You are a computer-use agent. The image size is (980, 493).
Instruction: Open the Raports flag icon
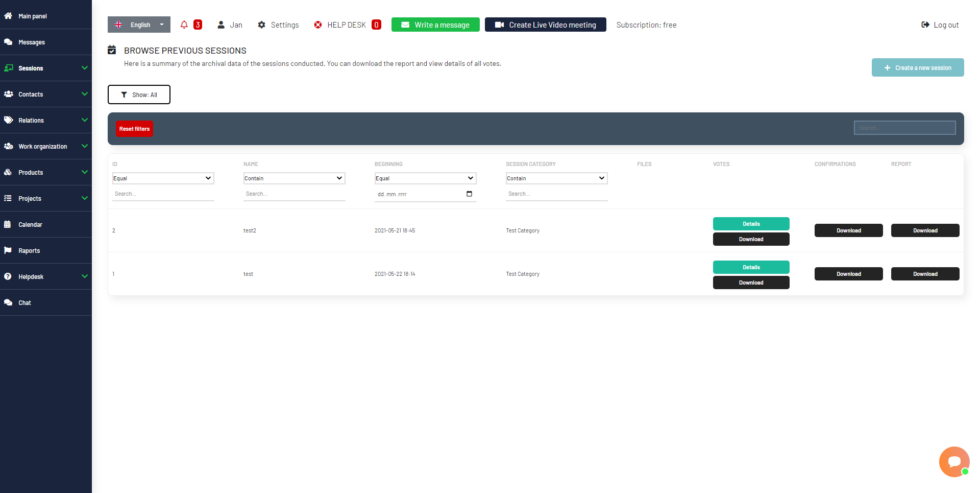[x=9, y=250]
